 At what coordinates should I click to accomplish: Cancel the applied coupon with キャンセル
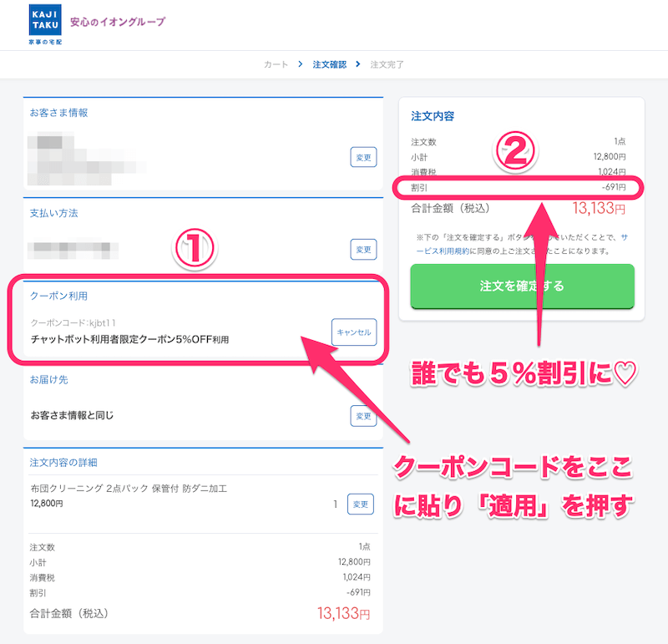(x=354, y=332)
